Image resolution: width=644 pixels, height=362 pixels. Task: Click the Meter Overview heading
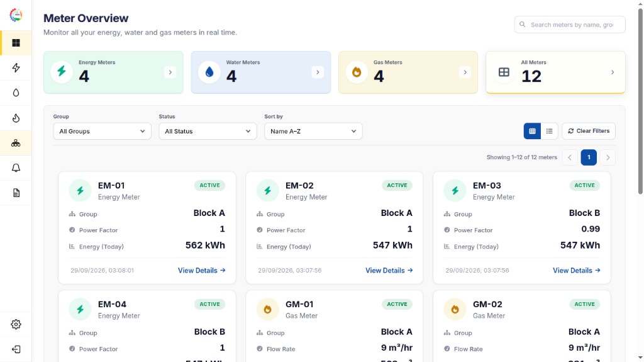tap(86, 18)
